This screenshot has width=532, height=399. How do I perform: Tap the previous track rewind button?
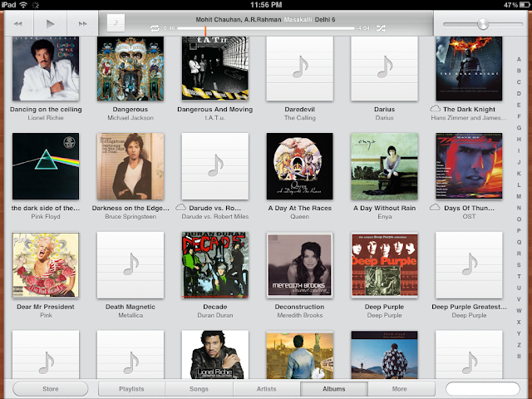click(x=18, y=24)
